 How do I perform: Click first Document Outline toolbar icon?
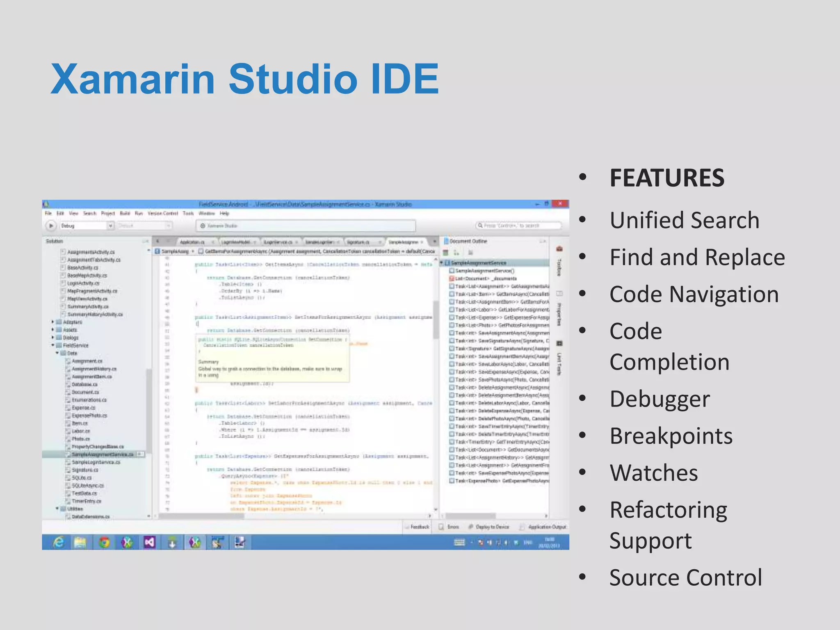tap(446, 253)
